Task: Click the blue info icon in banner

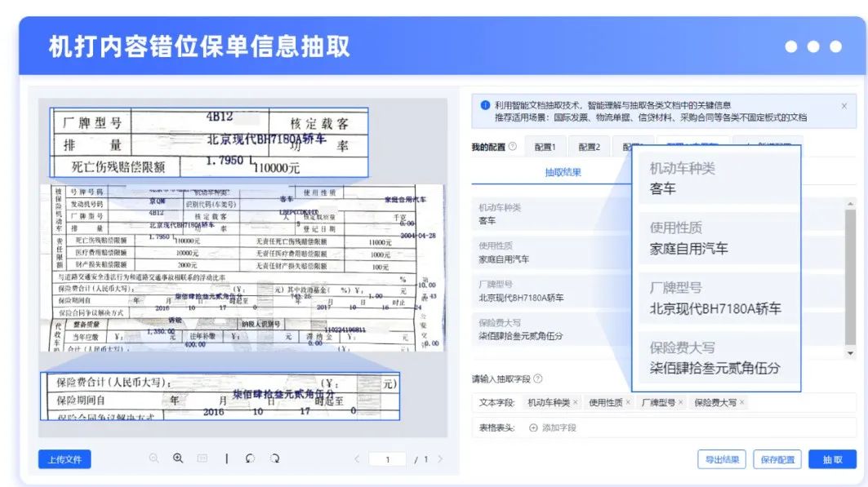Action: (x=485, y=105)
